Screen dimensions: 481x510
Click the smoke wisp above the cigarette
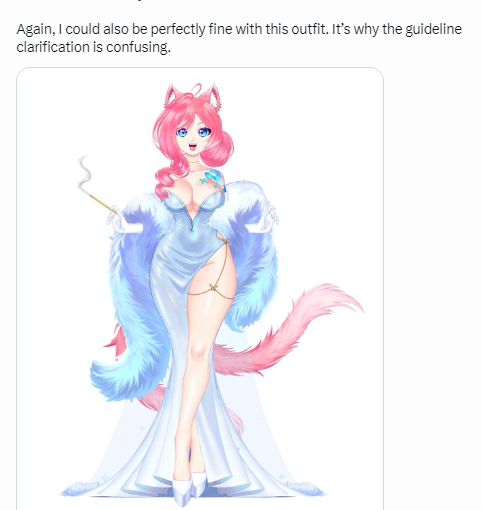tap(83, 172)
